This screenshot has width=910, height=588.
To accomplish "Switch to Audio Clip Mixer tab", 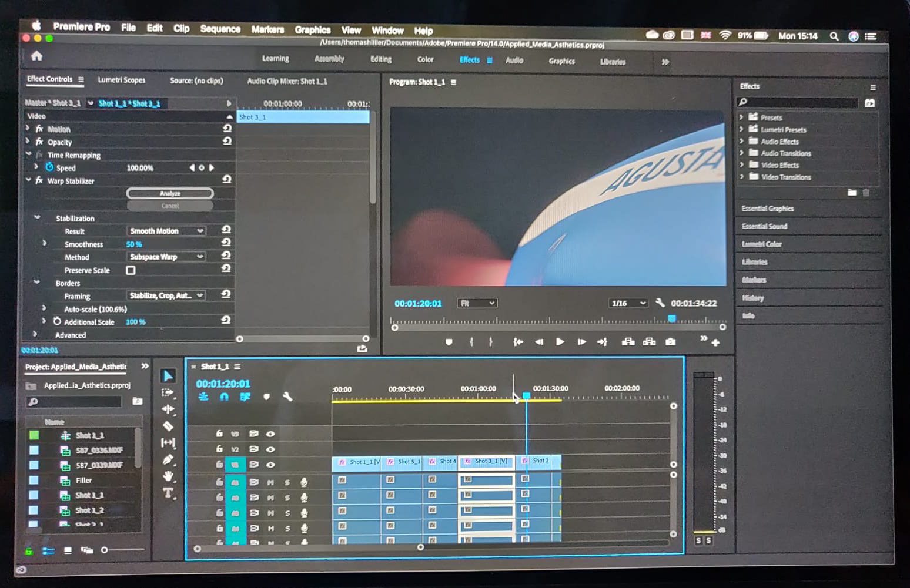I will click(x=287, y=81).
